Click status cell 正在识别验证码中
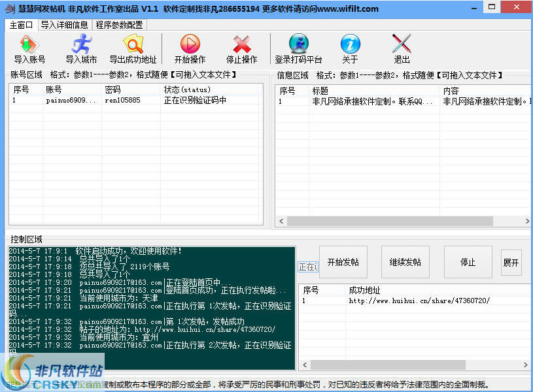Image resolution: width=533 pixels, height=392 pixels. [x=195, y=100]
